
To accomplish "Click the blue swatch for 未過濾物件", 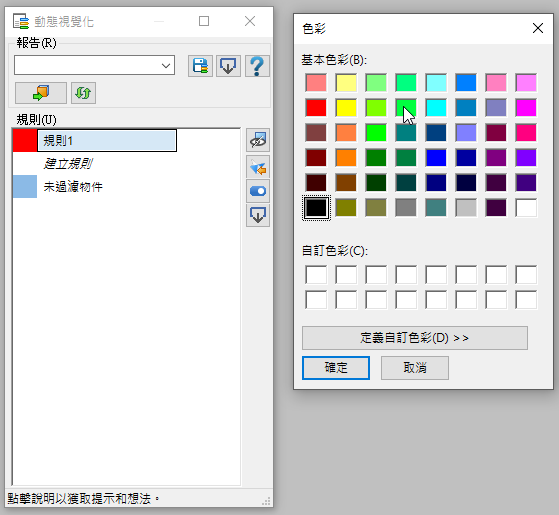I will click(x=25, y=186).
